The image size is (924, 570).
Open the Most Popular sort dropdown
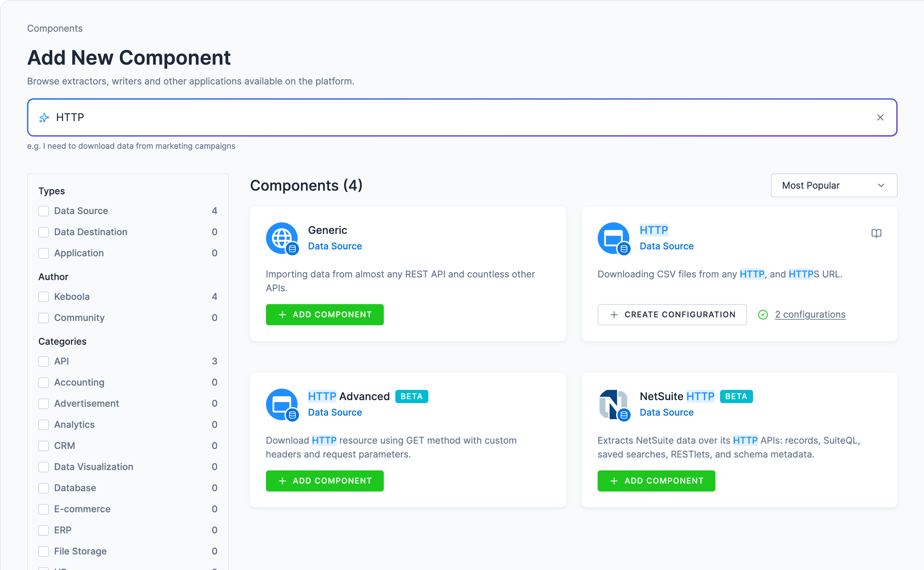click(x=834, y=185)
